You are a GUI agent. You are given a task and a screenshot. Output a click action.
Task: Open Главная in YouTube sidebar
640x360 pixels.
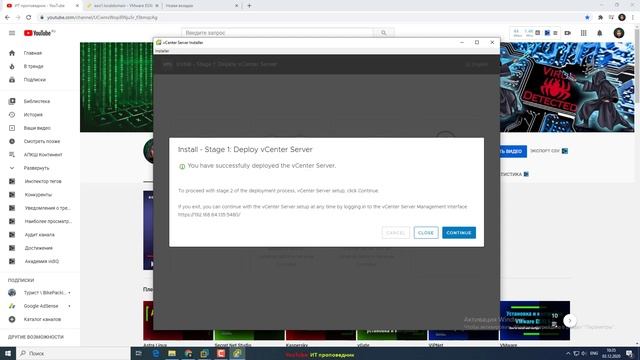tap(33, 53)
